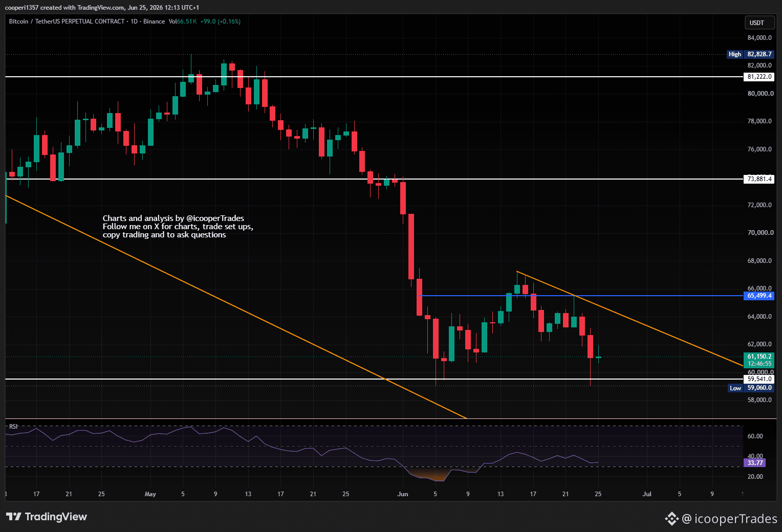The width and height of the screenshot is (782, 532).
Task: Click the TradingView logo at bottom left
Action: pyautogui.click(x=47, y=517)
